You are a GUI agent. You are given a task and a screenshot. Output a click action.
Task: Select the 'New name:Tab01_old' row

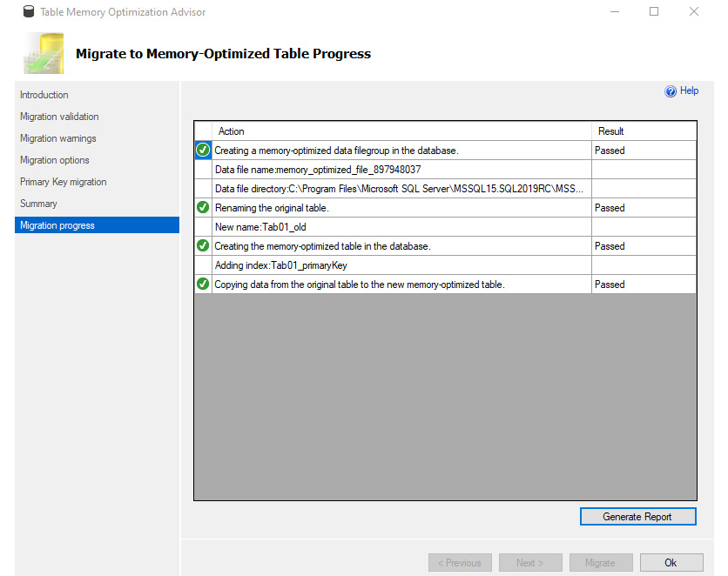pyautogui.click(x=401, y=227)
